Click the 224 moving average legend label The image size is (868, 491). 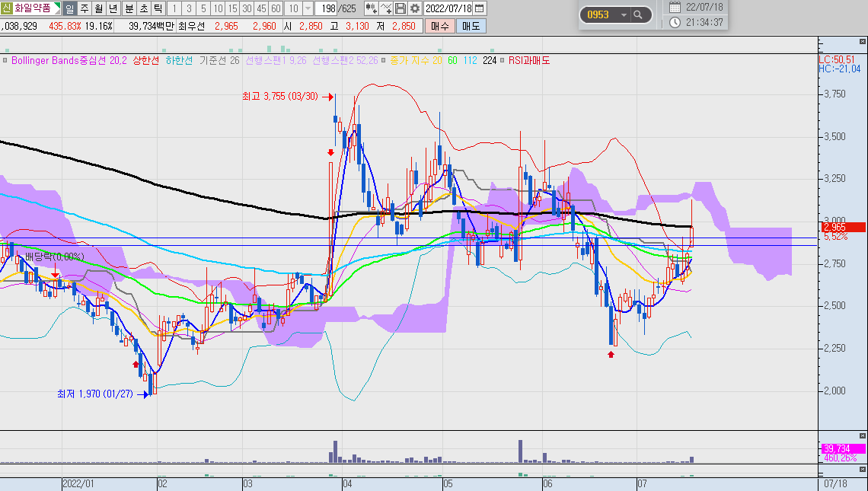click(x=490, y=60)
